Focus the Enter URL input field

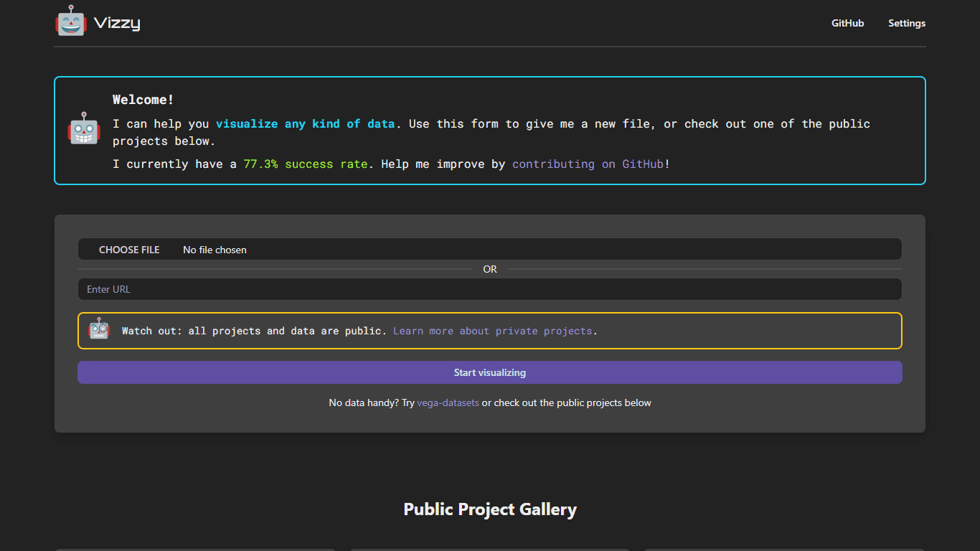click(x=489, y=289)
